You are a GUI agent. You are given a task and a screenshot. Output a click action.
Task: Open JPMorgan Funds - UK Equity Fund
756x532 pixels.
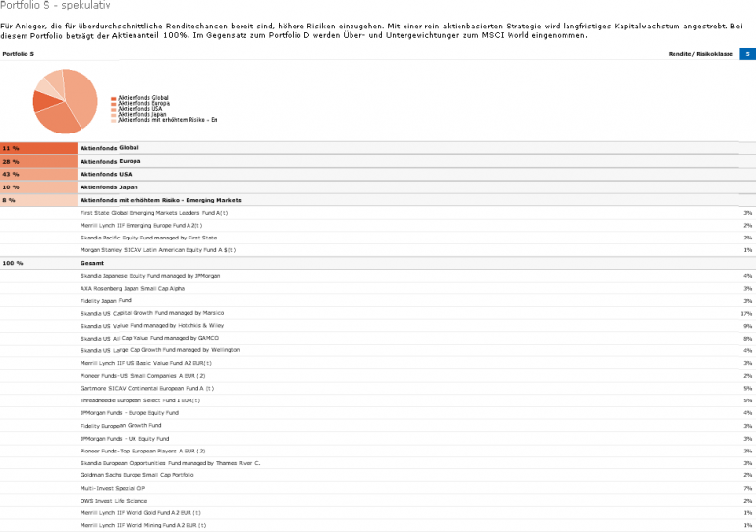[x=378, y=439]
